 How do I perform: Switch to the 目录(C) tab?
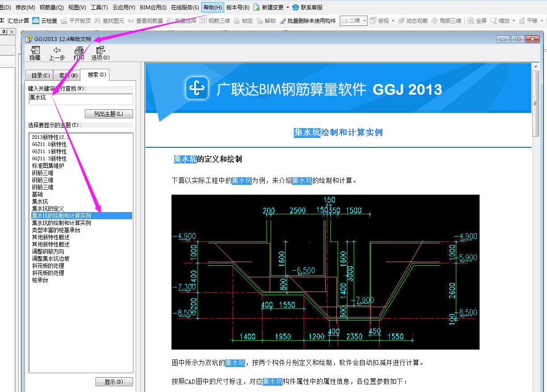41,75
